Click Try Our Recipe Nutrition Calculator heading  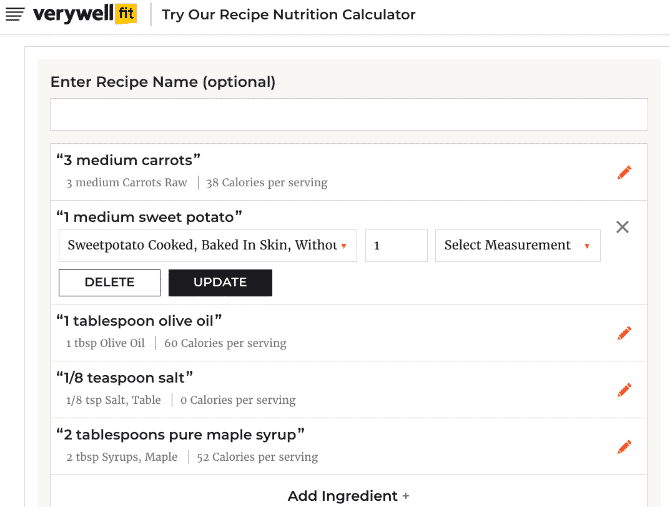coord(289,15)
